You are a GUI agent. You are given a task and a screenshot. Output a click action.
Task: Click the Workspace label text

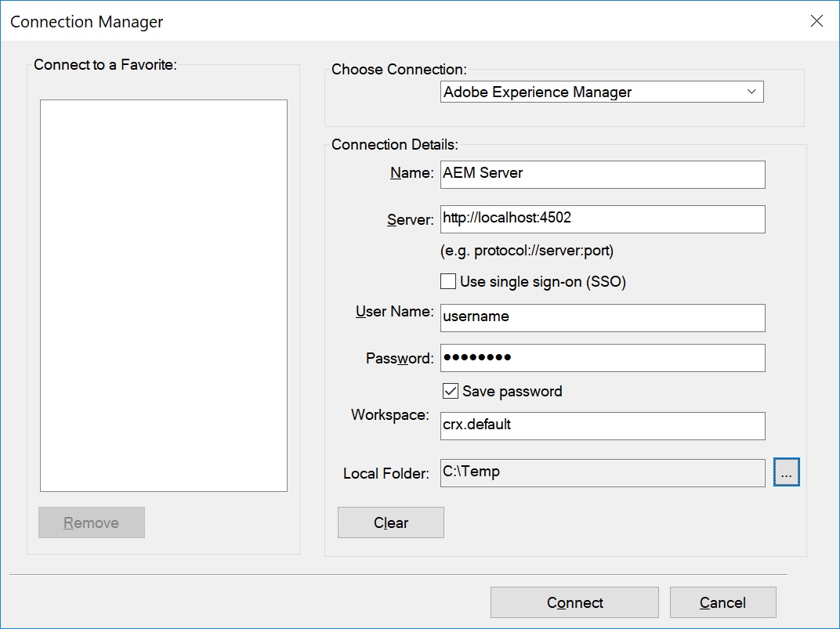[389, 415]
